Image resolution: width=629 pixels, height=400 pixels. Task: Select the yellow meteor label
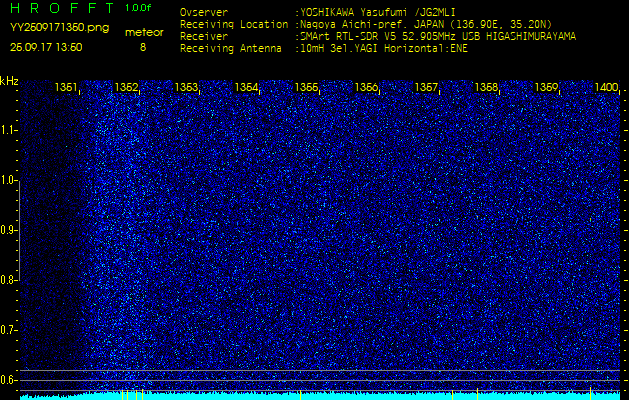[x=143, y=32]
